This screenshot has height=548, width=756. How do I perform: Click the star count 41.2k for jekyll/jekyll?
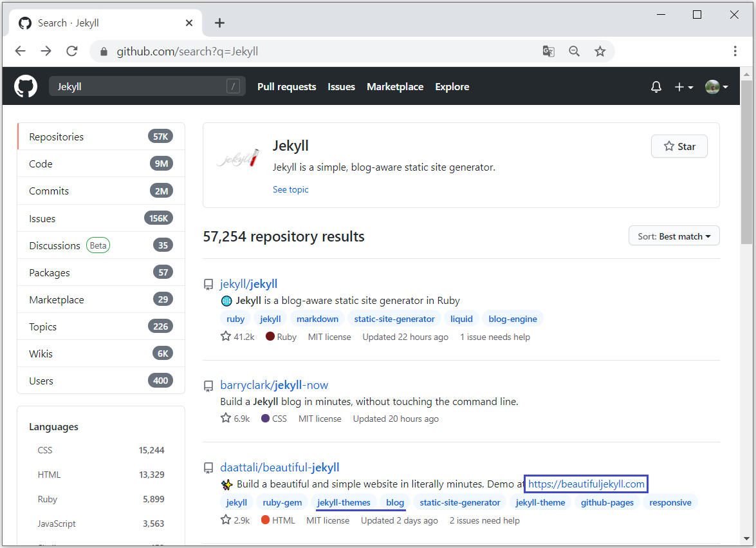pos(237,337)
